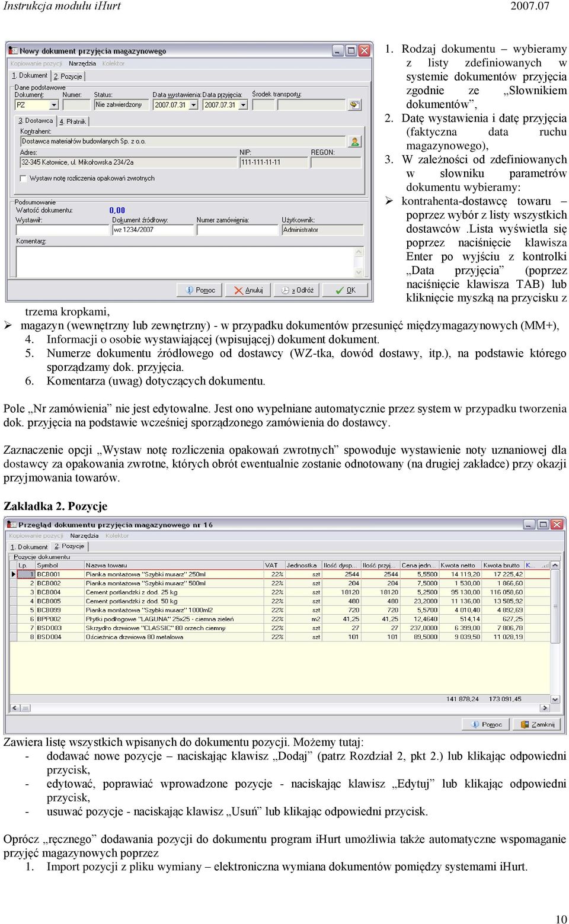The width and height of the screenshot is (569, 924).
Task: Click the Komentarz scrollbar down arrow
Action: click(x=359, y=272)
